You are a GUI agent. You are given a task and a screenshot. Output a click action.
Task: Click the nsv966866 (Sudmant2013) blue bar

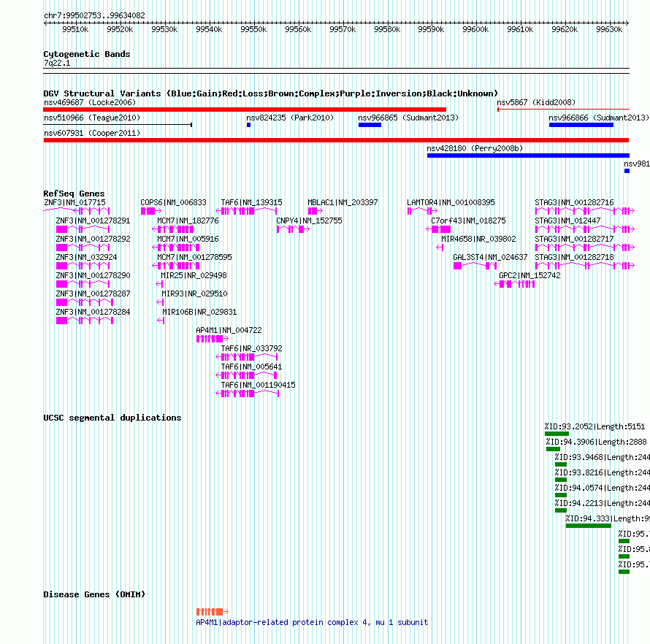coord(581,125)
